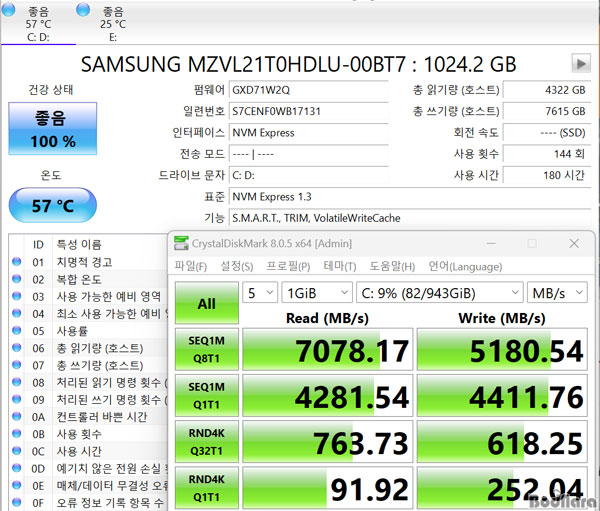Click status dot for ID 0E row
600x511 pixels.
(x=16, y=485)
